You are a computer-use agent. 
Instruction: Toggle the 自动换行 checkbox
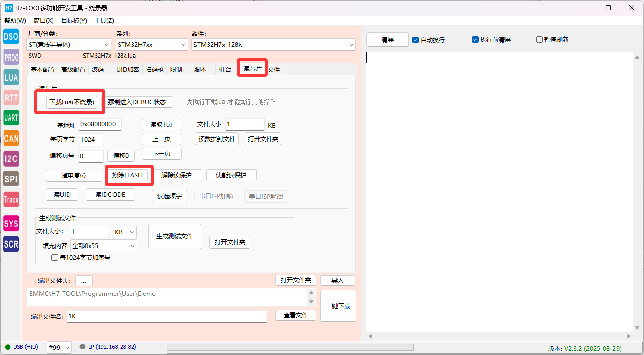point(415,40)
